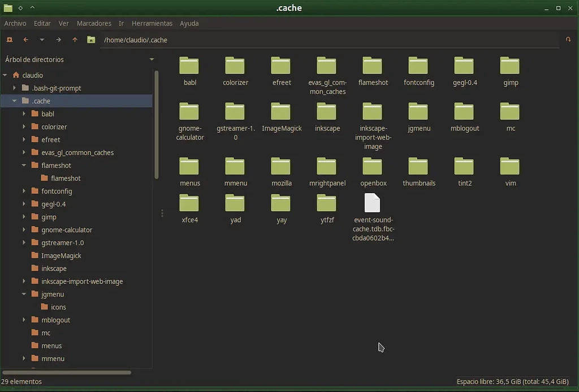Screen dimensions: 579x392
Task: Click the home folder toolbar icon
Action: (x=91, y=40)
